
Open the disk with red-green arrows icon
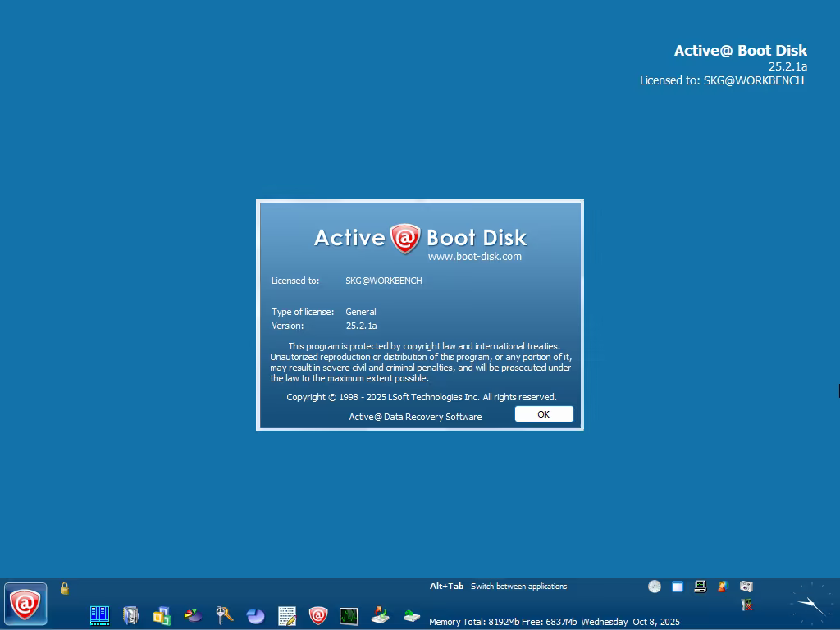[x=381, y=615]
